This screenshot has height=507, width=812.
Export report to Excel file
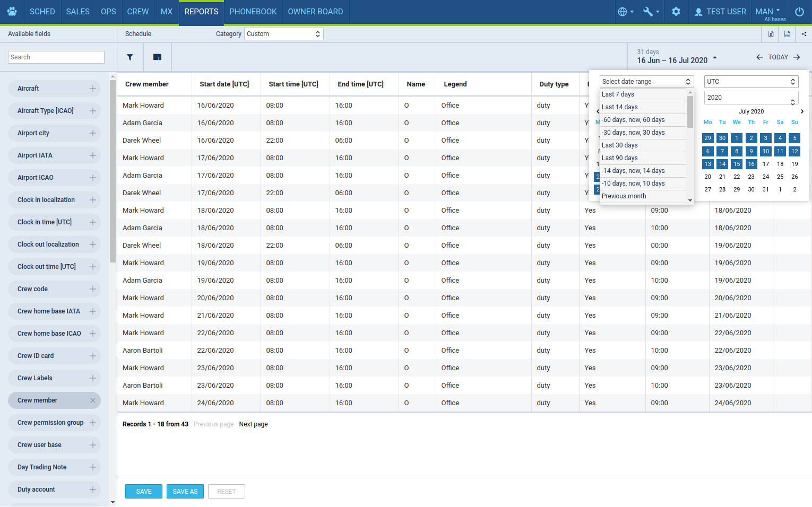coord(771,34)
